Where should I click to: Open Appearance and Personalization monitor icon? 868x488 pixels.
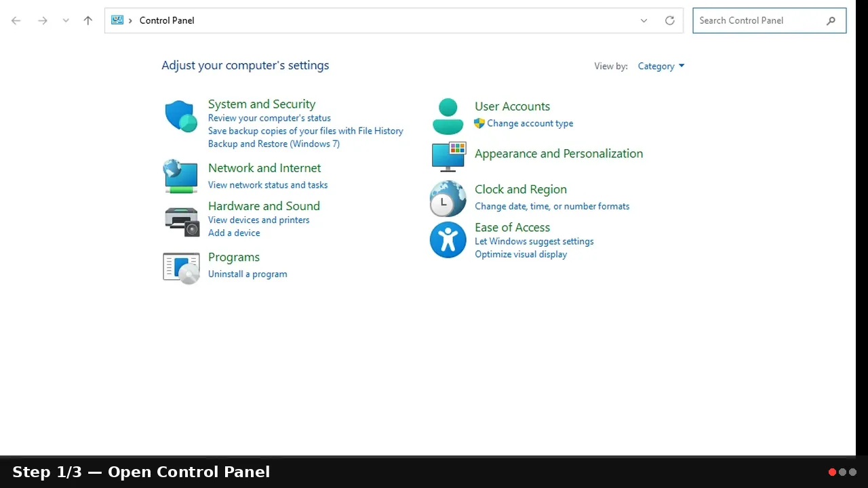tap(449, 157)
